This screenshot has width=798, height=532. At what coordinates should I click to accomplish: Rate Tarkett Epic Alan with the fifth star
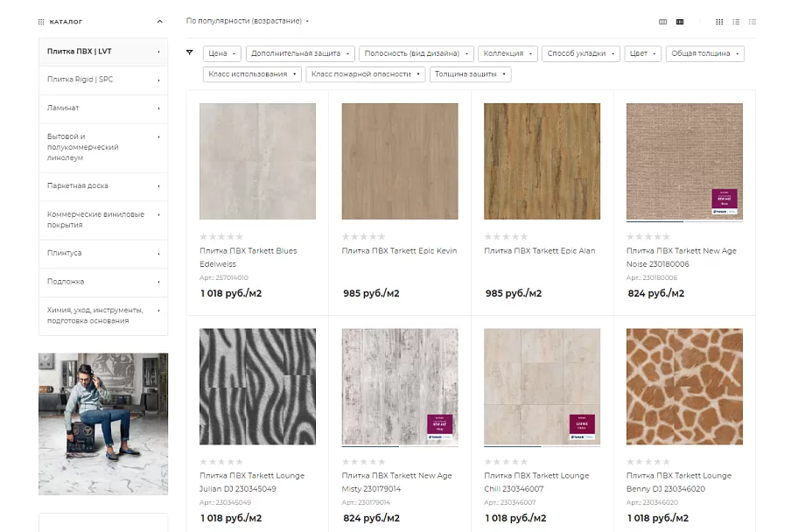pyautogui.click(x=524, y=237)
